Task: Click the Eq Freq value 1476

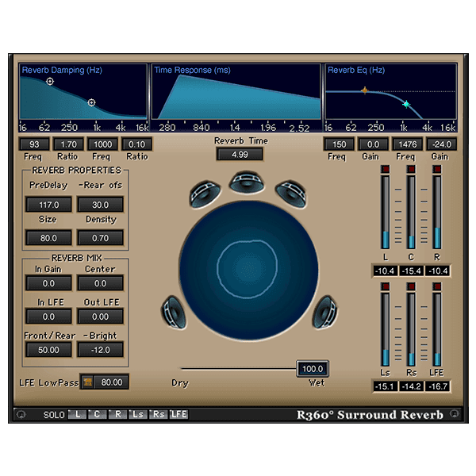Action: [x=408, y=144]
